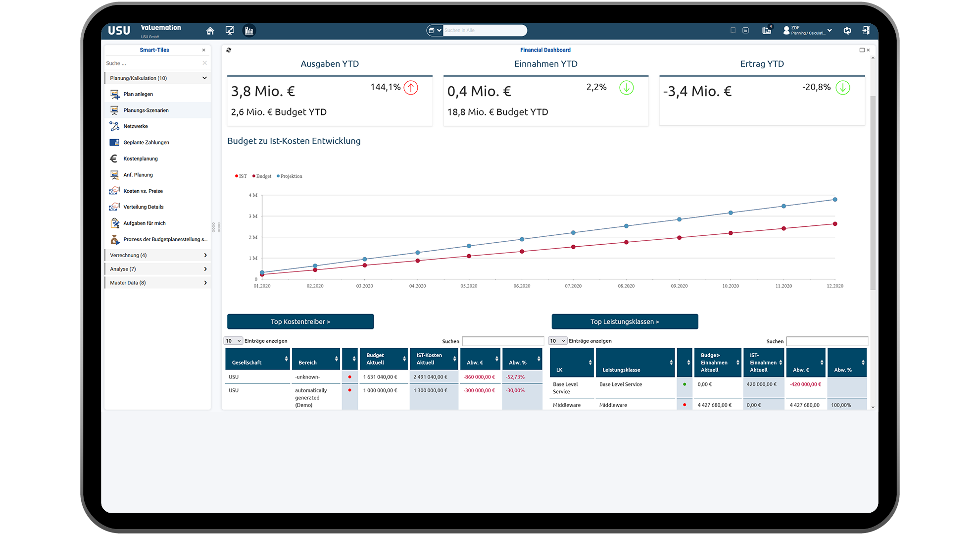
Task: Open the dashboard chart icon in the header
Action: pyautogui.click(x=249, y=31)
